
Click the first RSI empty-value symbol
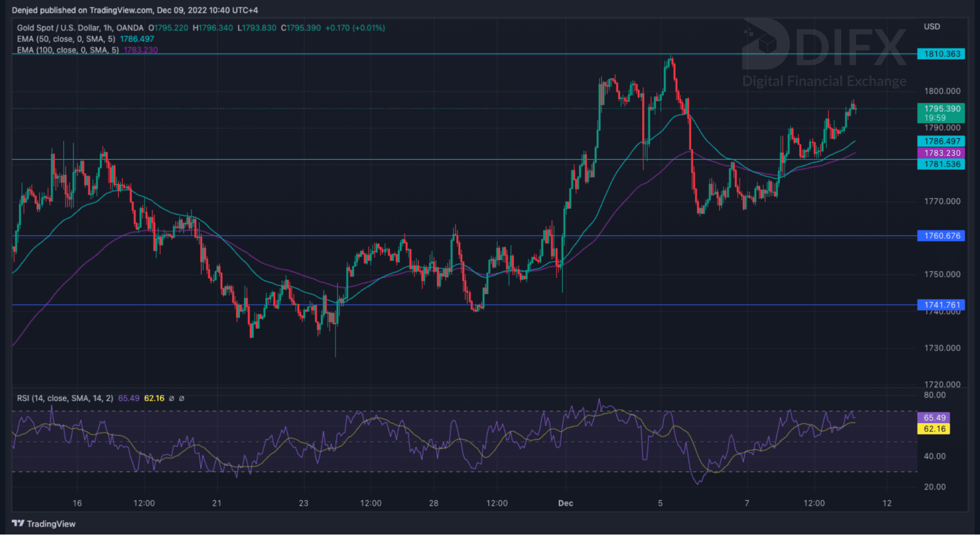point(172,398)
